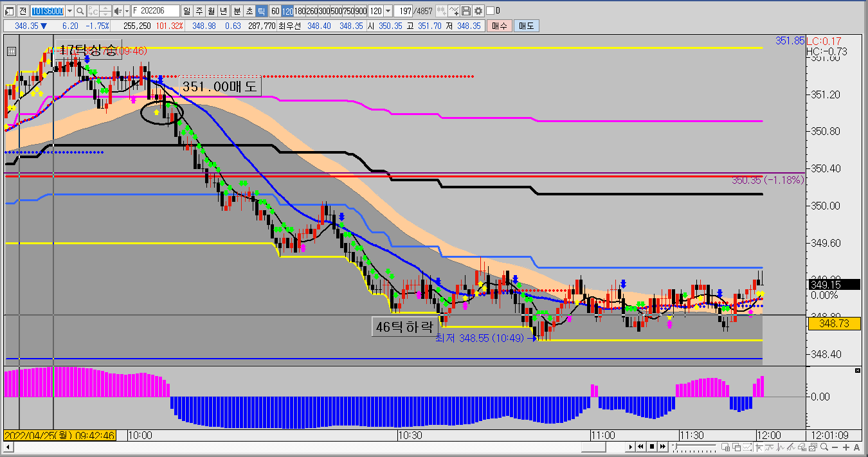Click the 매수 buy button
Viewport: 868px width, 457px height.
(499, 26)
